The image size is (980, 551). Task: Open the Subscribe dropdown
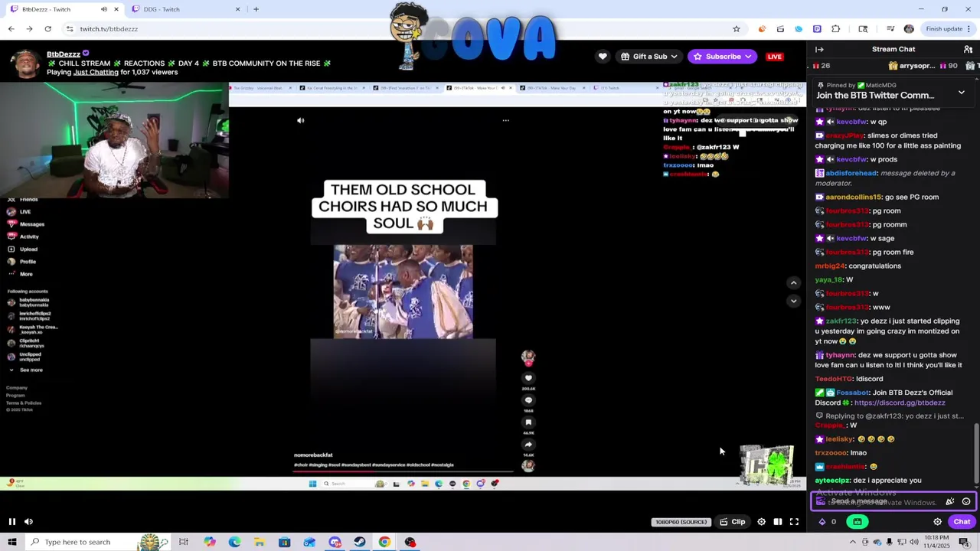coord(722,57)
